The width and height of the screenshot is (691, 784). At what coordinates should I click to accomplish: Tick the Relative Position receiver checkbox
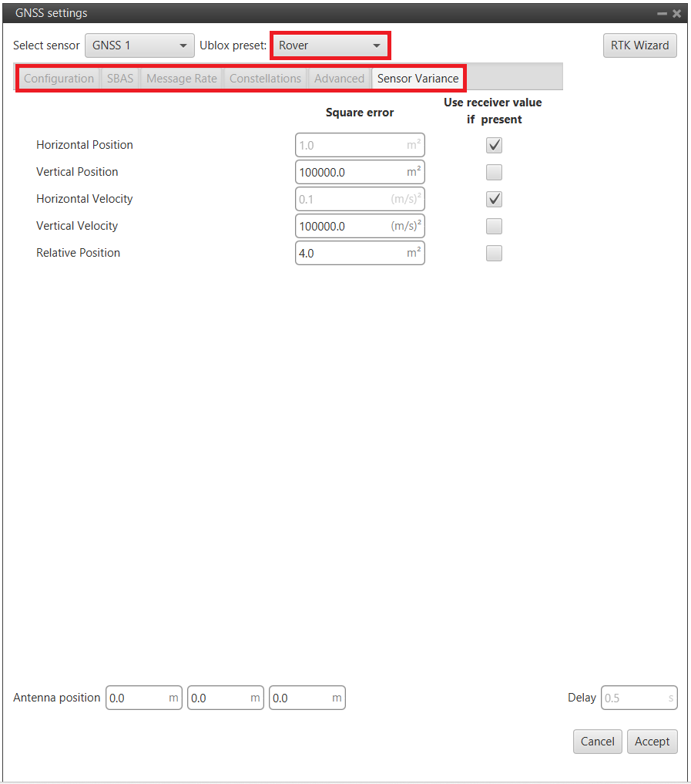click(x=494, y=253)
